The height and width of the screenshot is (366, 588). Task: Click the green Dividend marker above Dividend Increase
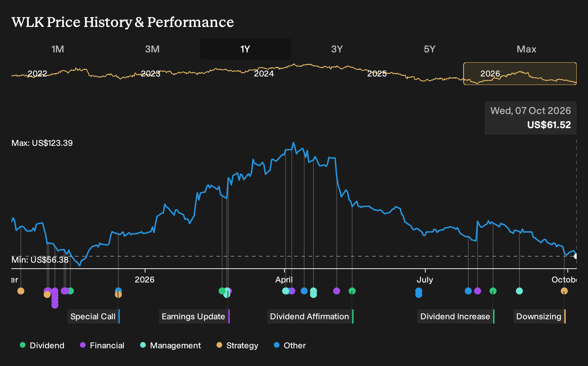click(x=493, y=291)
